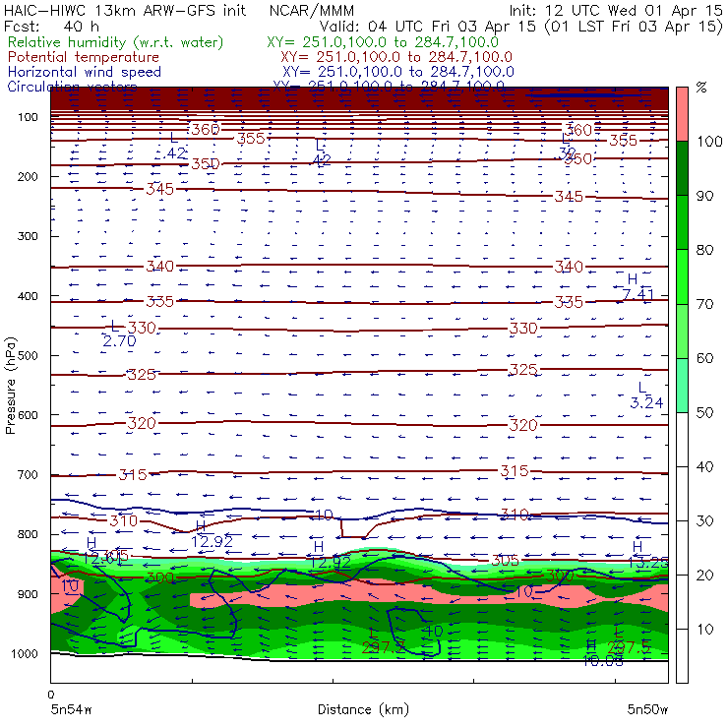Pick the bright green 70–80% colorbar segment
The width and height of the screenshot is (728, 728).
click(682, 276)
